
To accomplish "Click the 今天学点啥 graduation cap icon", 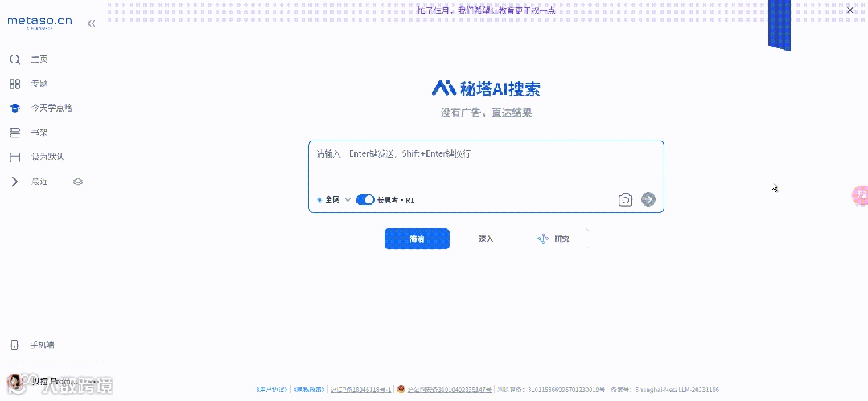I will tap(15, 108).
